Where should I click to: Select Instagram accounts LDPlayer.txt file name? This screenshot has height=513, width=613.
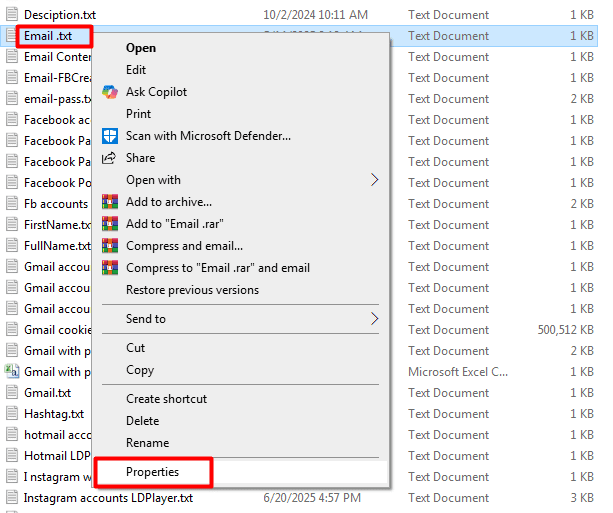click(x=108, y=498)
